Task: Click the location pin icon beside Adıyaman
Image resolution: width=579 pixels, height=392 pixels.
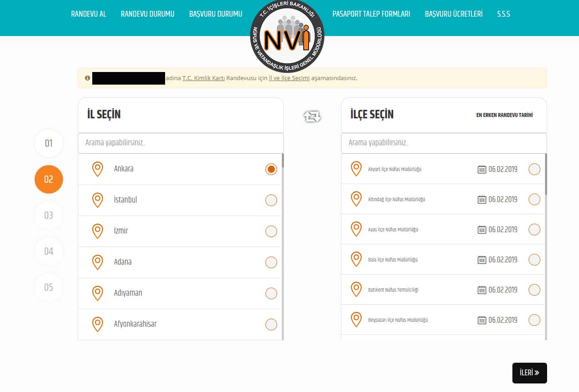Action: 98,293
